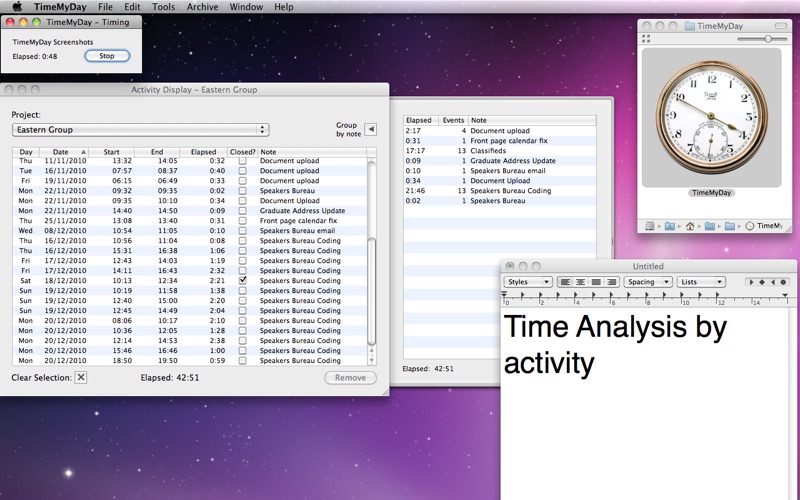The image size is (800, 500).
Task: Open the Edit menu
Action: click(132, 7)
